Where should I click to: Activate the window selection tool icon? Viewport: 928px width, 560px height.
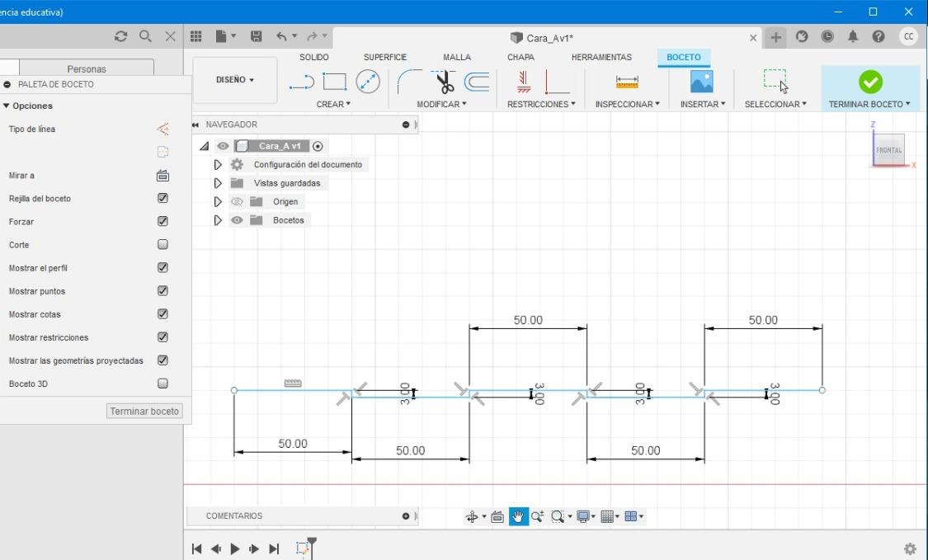point(775,81)
